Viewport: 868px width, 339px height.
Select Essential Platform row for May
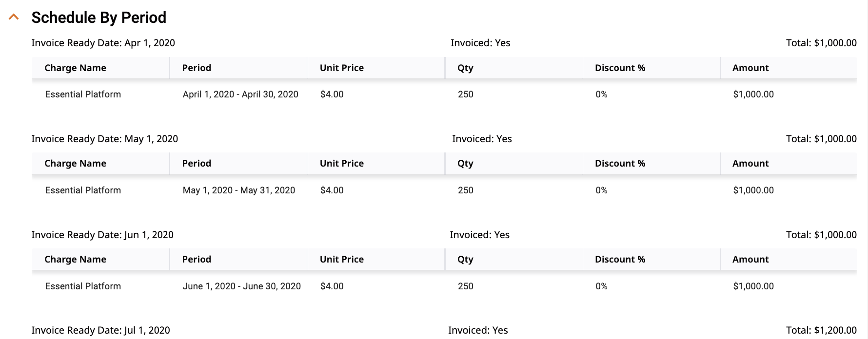click(x=444, y=190)
